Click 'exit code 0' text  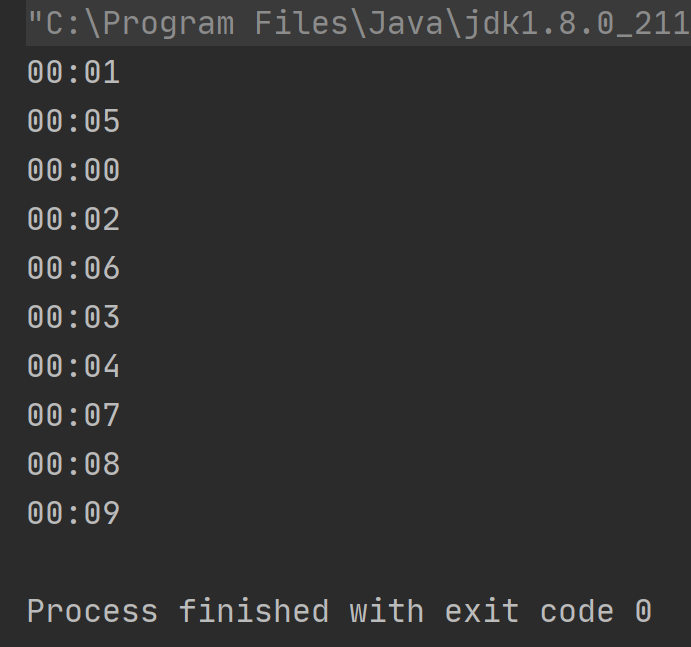[x=548, y=611]
